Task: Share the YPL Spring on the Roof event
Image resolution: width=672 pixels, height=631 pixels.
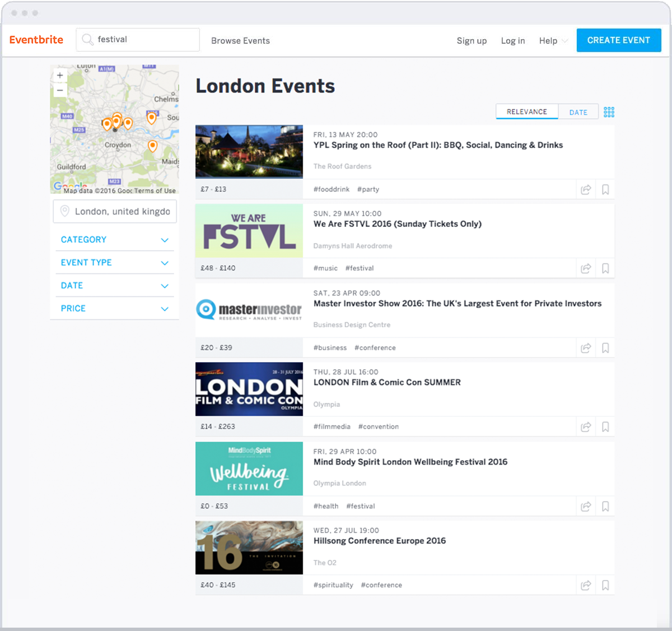Action: [x=586, y=189]
